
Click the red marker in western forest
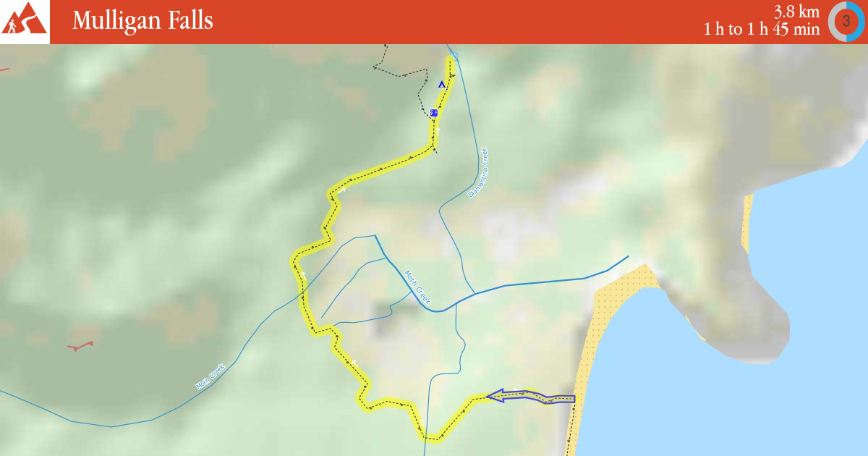(x=80, y=346)
